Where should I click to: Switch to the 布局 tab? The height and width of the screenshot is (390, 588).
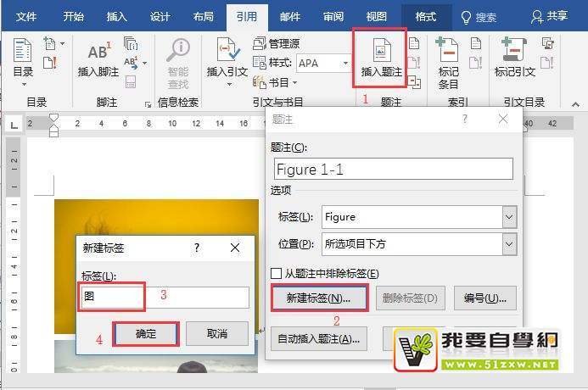click(204, 17)
